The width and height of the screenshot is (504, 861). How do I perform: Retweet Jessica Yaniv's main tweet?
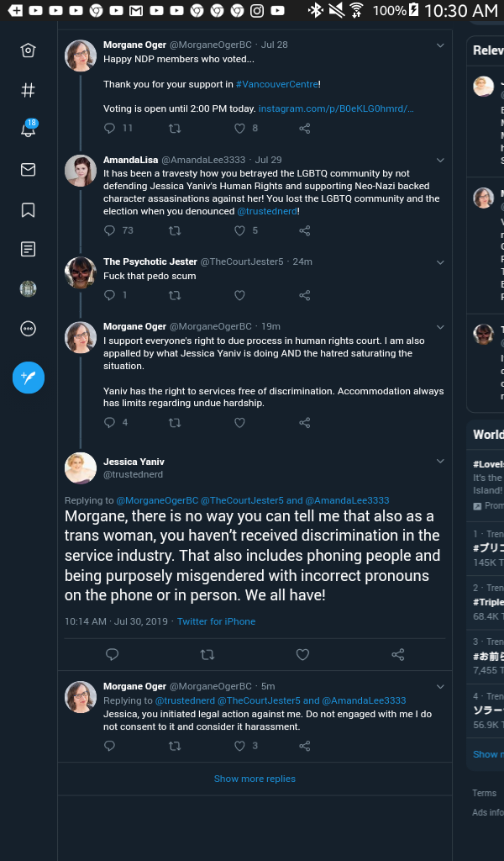point(207,654)
